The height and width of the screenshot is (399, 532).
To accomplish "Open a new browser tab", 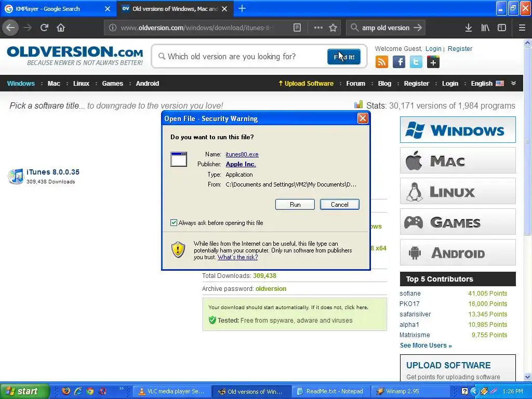I will [x=242, y=8].
